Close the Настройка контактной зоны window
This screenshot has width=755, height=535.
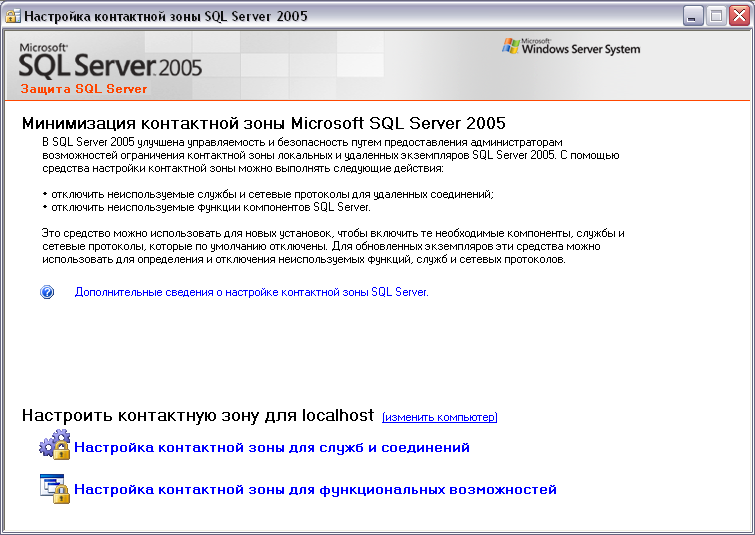[739, 16]
